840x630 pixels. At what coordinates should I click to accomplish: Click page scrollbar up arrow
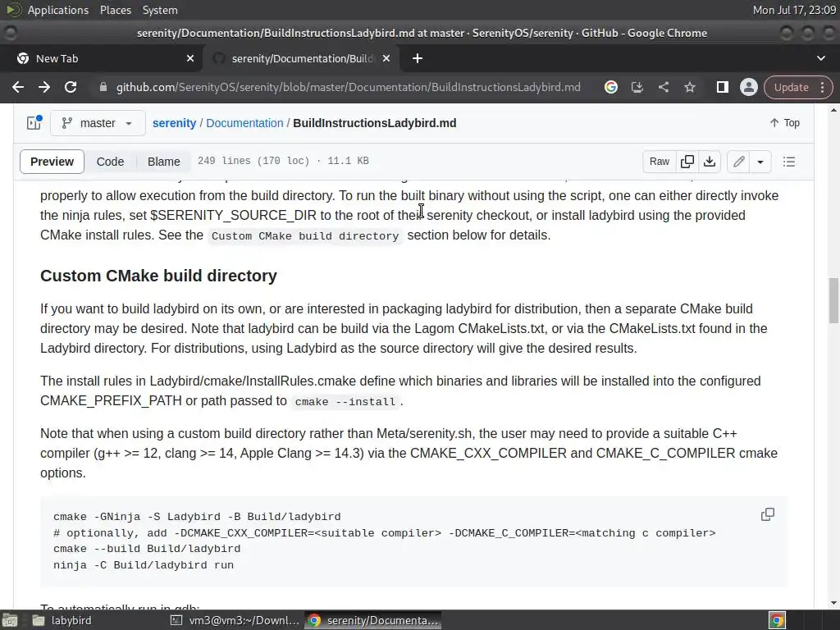[833, 111]
